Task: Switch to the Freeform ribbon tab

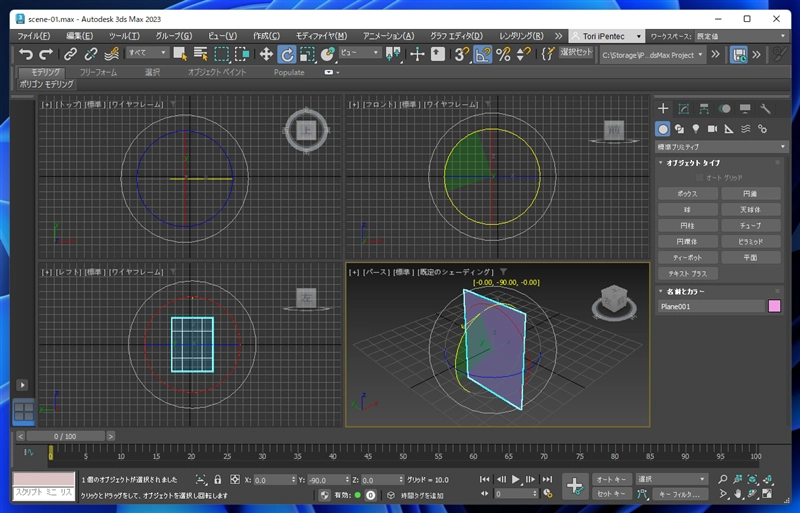Action: 98,72
